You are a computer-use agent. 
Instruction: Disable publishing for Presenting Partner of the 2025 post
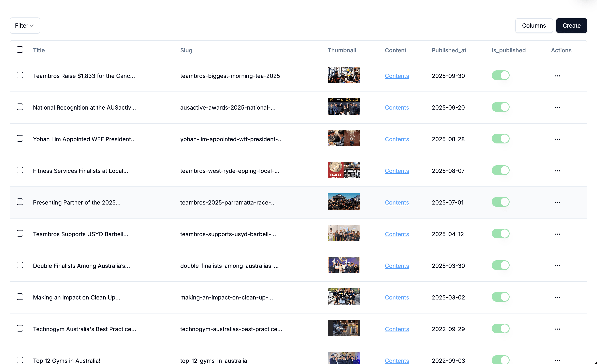(x=500, y=202)
